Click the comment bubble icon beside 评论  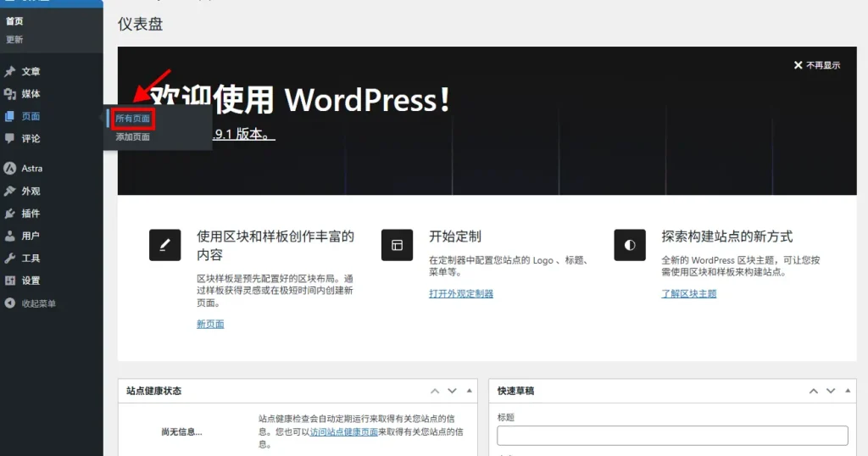[10, 138]
